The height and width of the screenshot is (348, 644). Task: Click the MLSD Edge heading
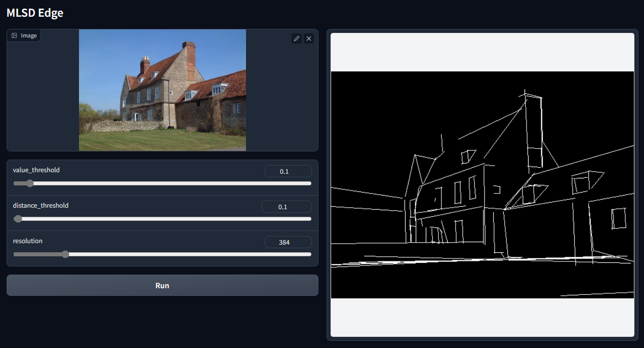pos(35,13)
